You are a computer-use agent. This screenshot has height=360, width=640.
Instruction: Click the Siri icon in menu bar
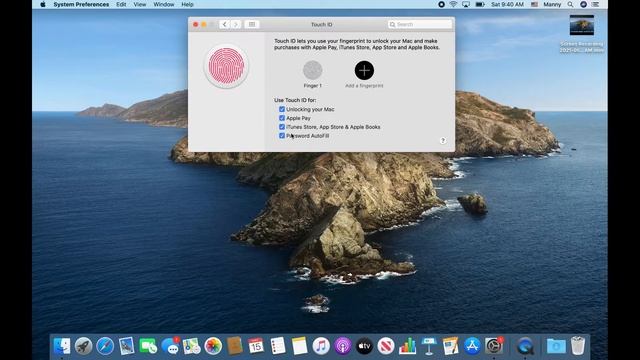click(x=584, y=4)
